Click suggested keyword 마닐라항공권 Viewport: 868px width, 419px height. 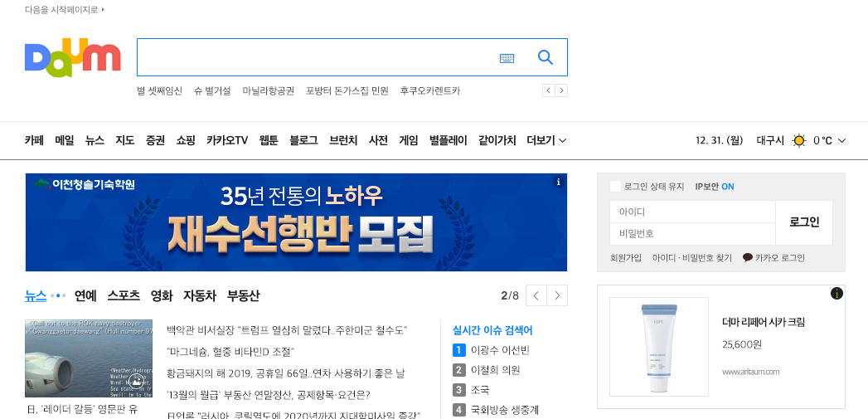[x=269, y=91]
